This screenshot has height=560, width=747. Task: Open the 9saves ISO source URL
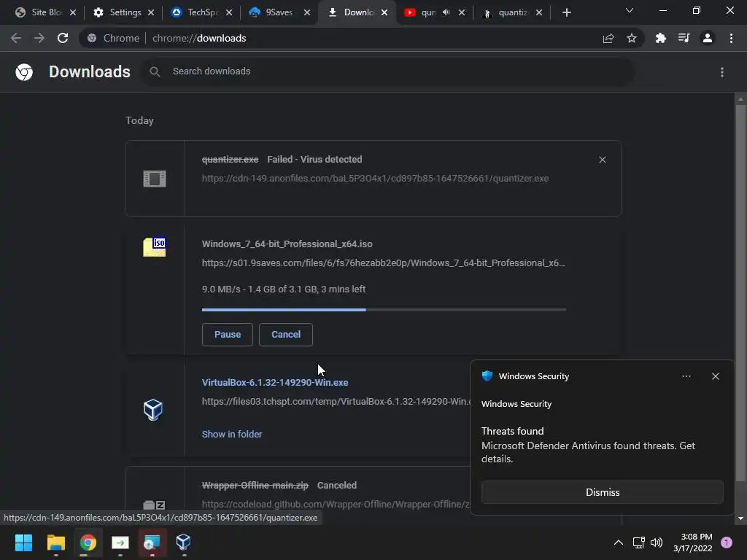(x=384, y=262)
